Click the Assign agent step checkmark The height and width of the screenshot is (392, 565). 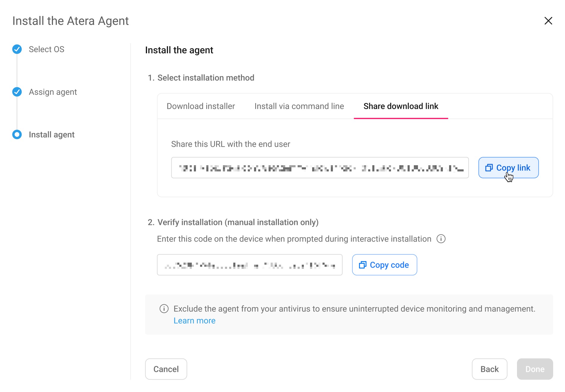click(x=17, y=92)
